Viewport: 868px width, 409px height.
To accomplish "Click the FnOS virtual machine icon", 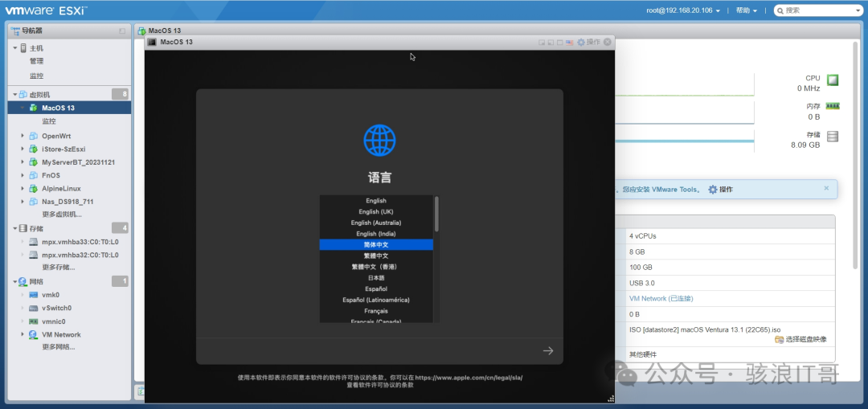I will tap(33, 175).
